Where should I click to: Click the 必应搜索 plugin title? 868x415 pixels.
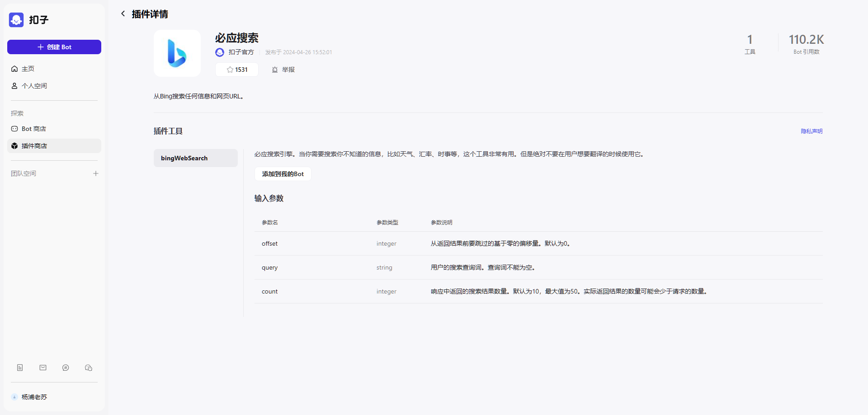tap(237, 38)
